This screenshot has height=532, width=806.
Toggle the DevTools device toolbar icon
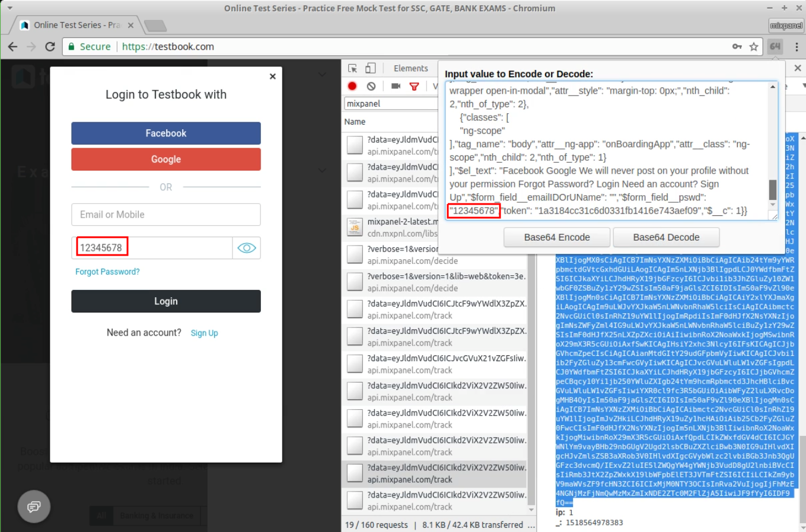click(x=371, y=68)
